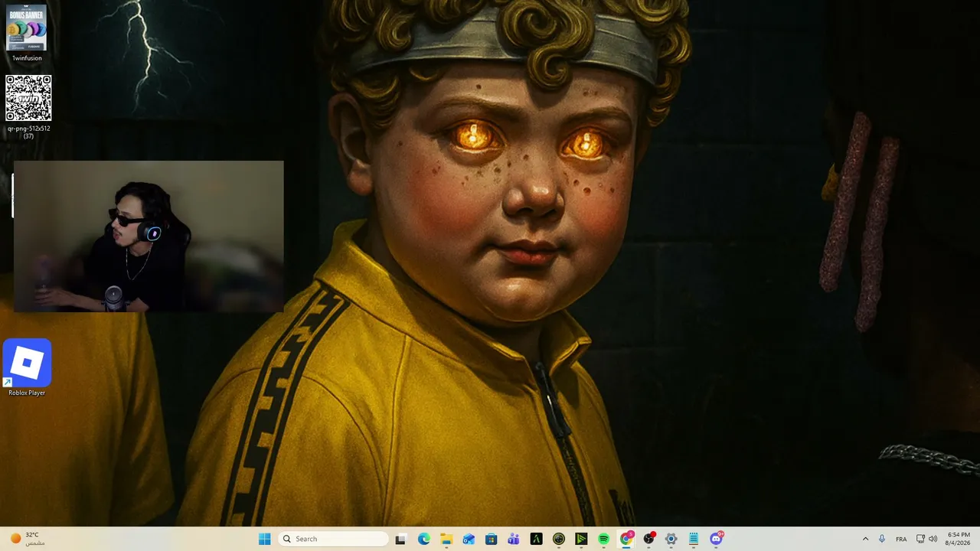
Task: Click the taskbar Search box
Action: (333, 539)
